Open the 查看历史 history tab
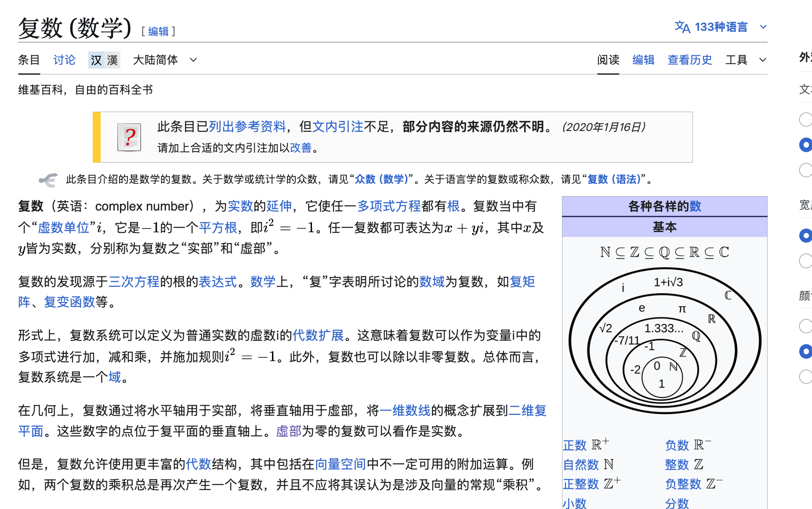This screenshot has height=509, width=812. coord(690,60)
